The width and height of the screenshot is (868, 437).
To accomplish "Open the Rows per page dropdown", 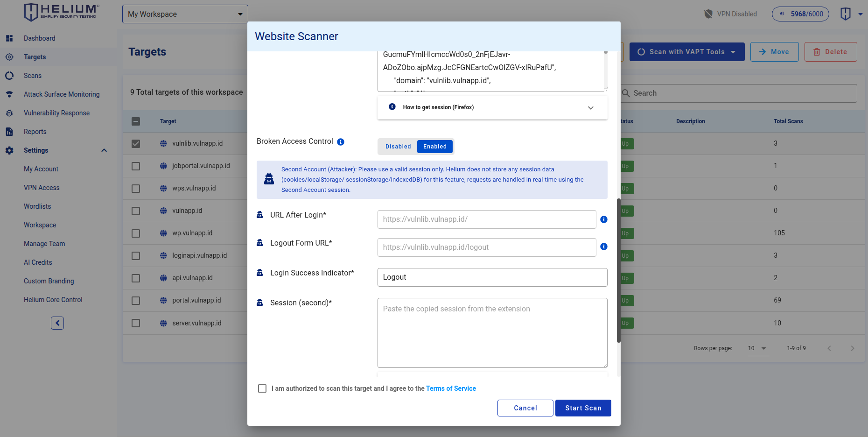I will click(758, 348).
